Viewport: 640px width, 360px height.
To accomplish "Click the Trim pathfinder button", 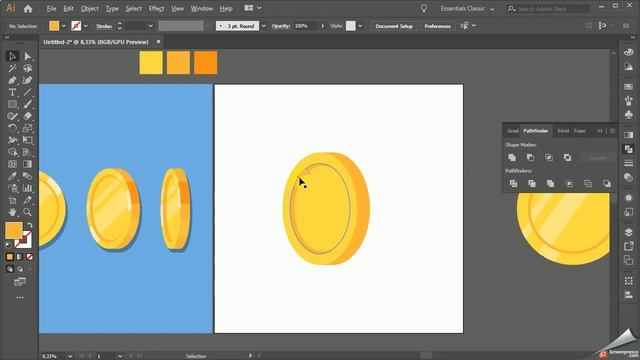I will [532, 184].
